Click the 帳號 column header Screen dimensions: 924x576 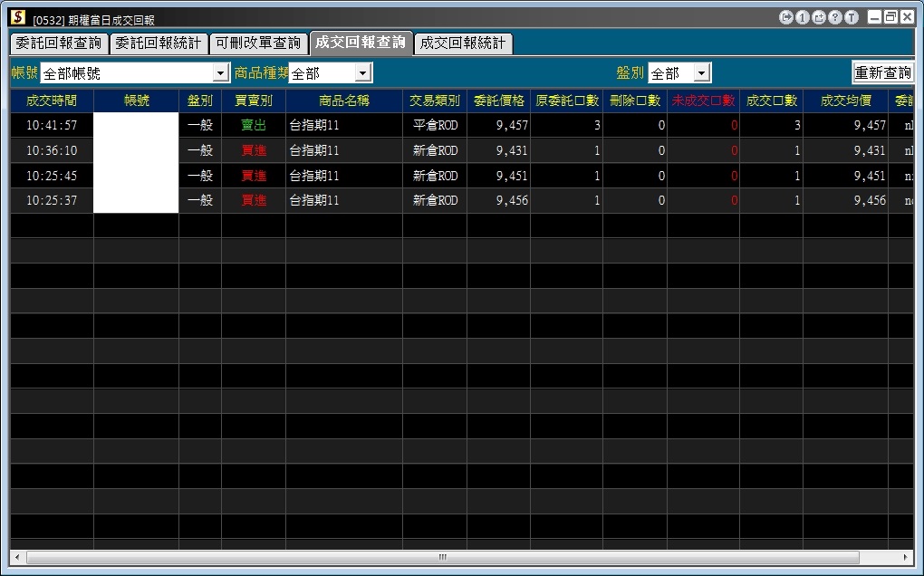coord(136,101)
